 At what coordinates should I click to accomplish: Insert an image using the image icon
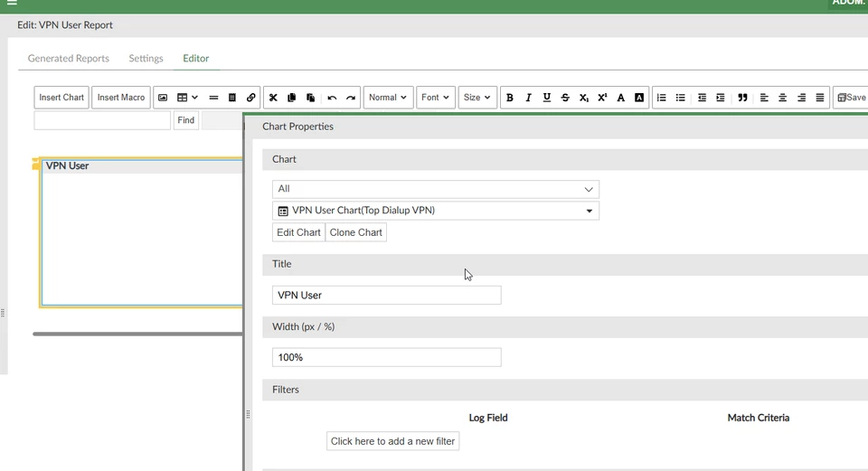163,98
